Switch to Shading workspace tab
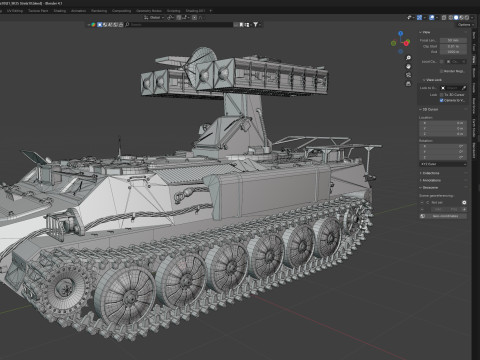480x360 pixels. pos(60,11)
